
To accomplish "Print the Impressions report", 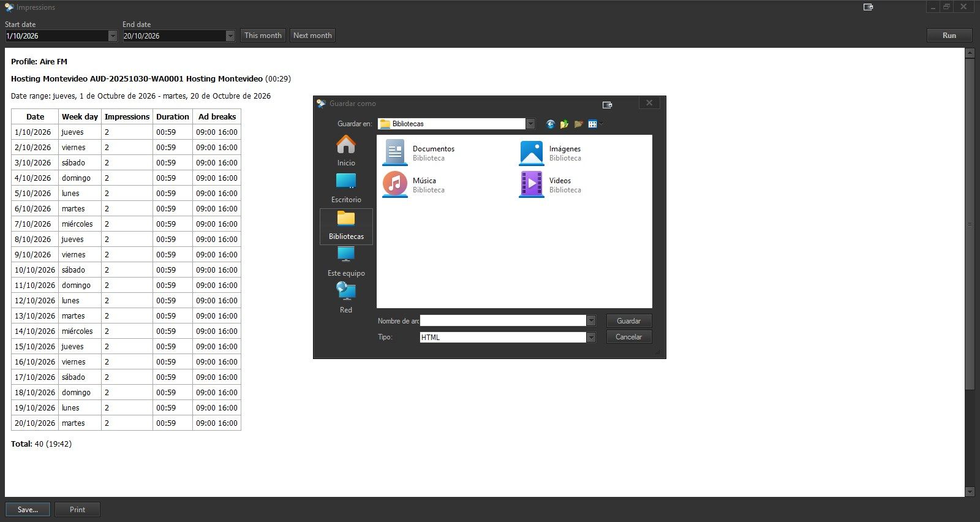I will tap(77, 510).
